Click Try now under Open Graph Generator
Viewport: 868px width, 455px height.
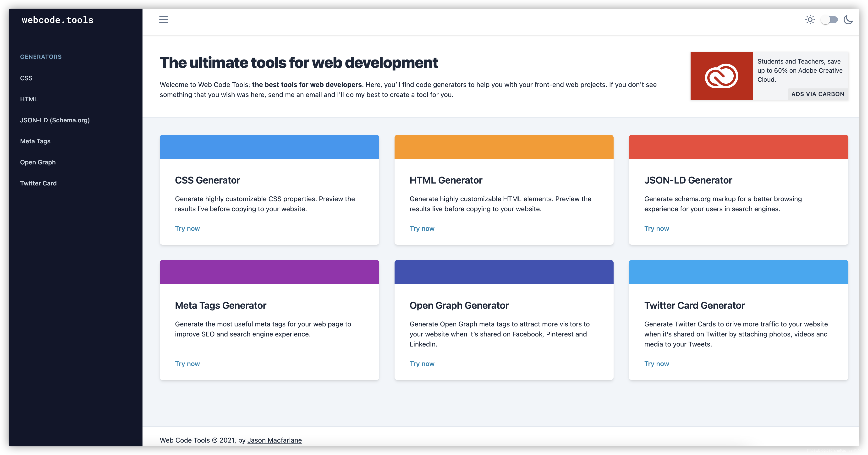pos(422,364)
